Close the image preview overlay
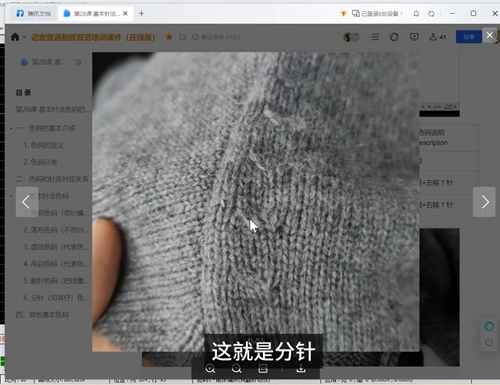This screenshot has height=385, width=500. point(490,35)
